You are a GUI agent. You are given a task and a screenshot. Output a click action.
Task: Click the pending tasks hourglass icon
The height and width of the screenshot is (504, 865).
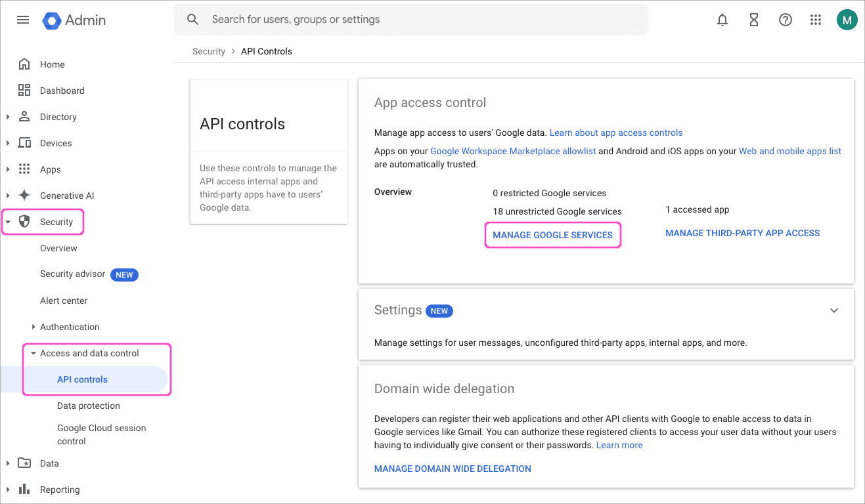[x=753, y=20]
